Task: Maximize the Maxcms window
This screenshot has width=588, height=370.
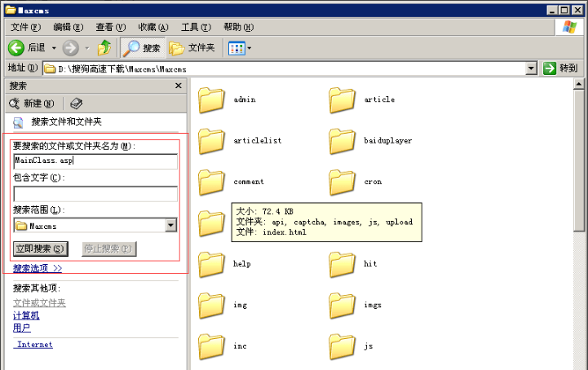Action: (564, 10)
